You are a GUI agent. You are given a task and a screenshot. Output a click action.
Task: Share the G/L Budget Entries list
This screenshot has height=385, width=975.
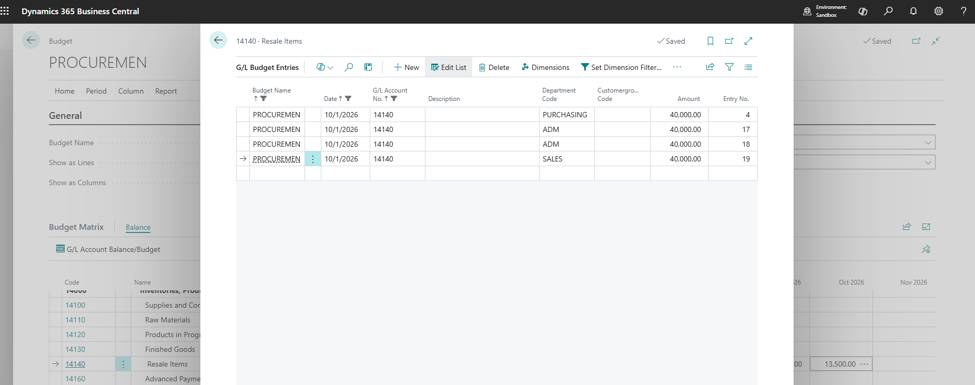(x=710, y=67)
